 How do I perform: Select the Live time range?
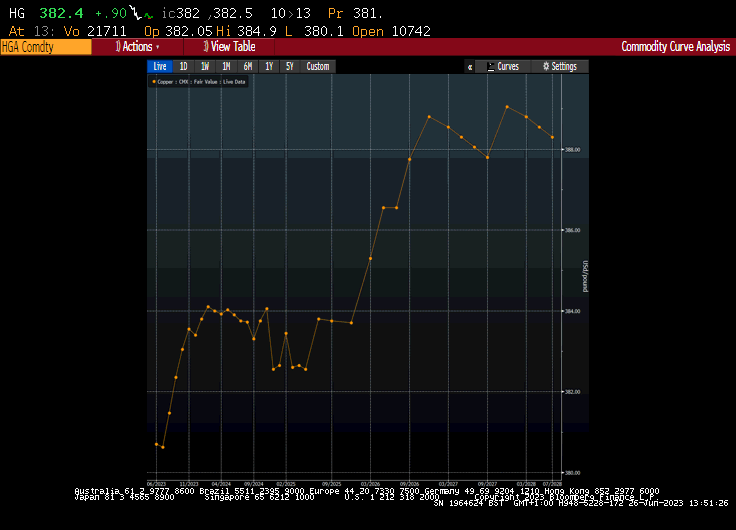(160, 67)
